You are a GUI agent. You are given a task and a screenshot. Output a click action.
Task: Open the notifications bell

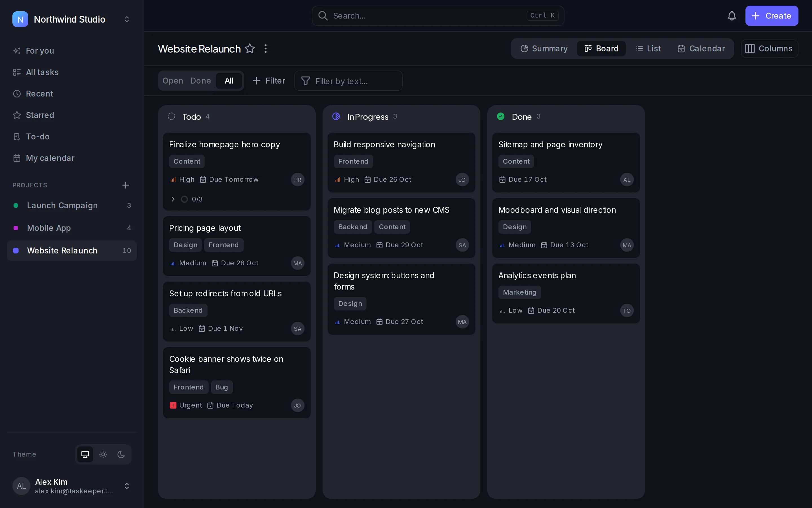[x=731, y=16]
